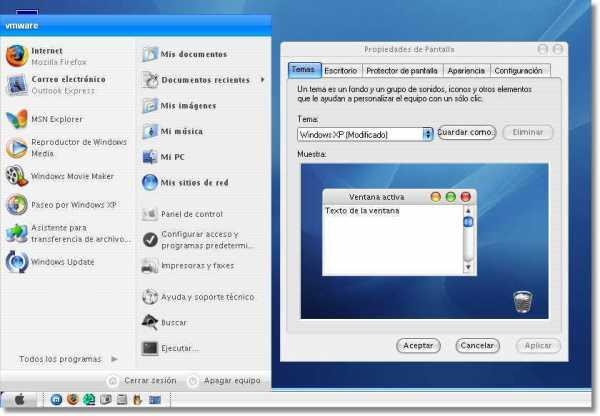Viewport: 600px width, 416px height.
Task: Switch to the Temas tab
Action: (x=304, y=70)
